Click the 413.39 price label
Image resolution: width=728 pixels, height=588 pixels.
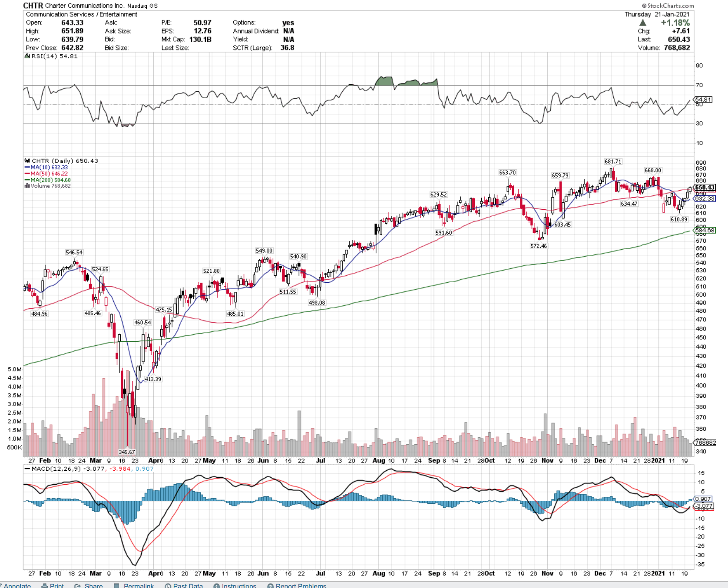pyautogui.click(x=153, y=379)
